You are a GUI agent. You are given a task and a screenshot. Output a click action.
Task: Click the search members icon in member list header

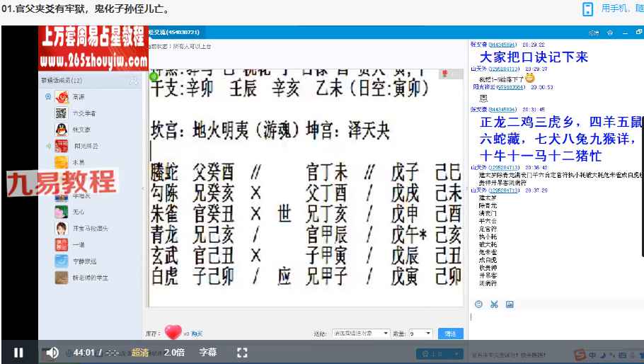coord(134,81)
